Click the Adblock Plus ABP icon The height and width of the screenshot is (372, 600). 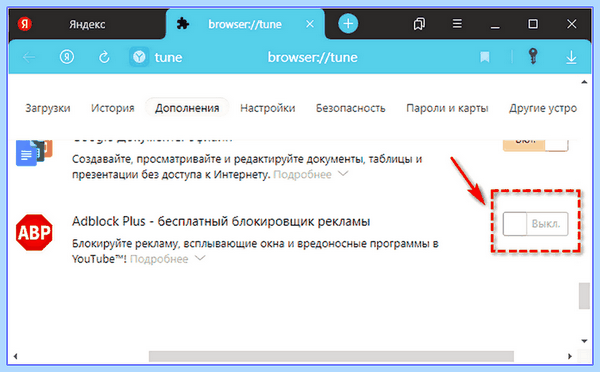34,232
